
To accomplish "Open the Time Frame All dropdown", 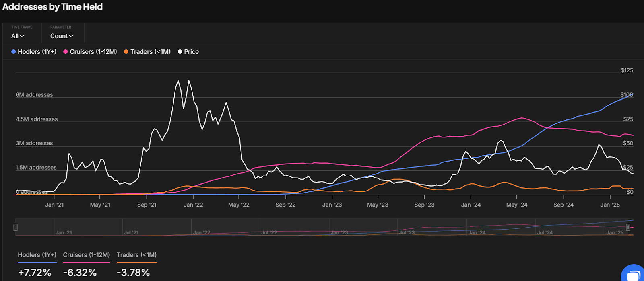I will click(x=18, y=36).
